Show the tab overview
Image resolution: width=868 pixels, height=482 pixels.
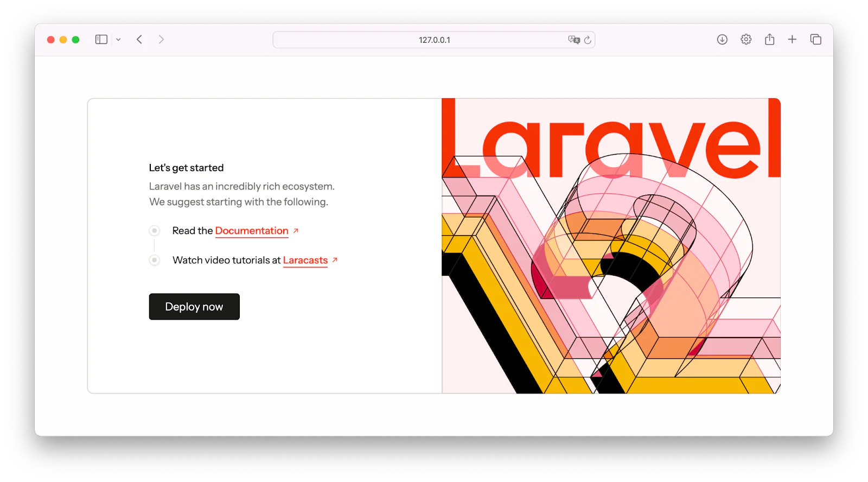click(815, 40)
